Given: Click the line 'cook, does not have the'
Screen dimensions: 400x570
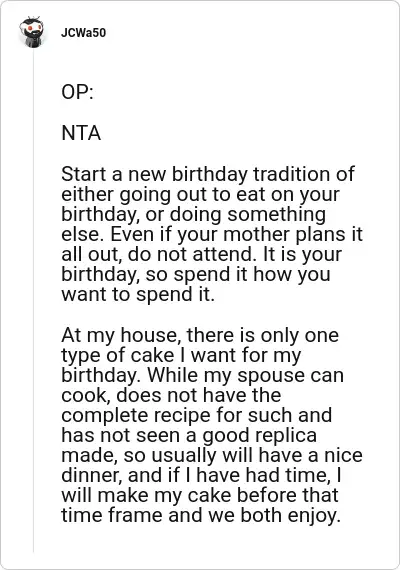Looking at the screenshot, I should pyautogui.click(x=171, y=395).
